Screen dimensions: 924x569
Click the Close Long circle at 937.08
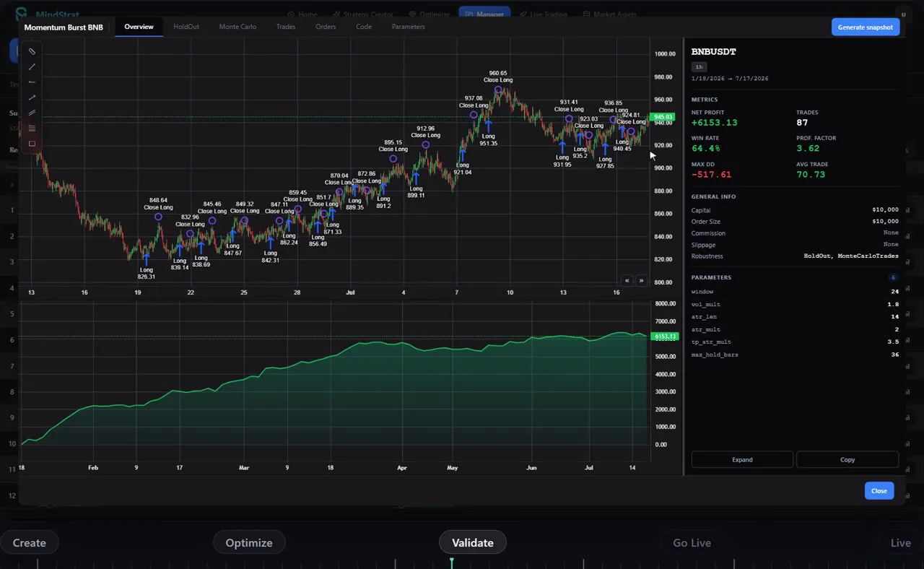tap(474, 114)
